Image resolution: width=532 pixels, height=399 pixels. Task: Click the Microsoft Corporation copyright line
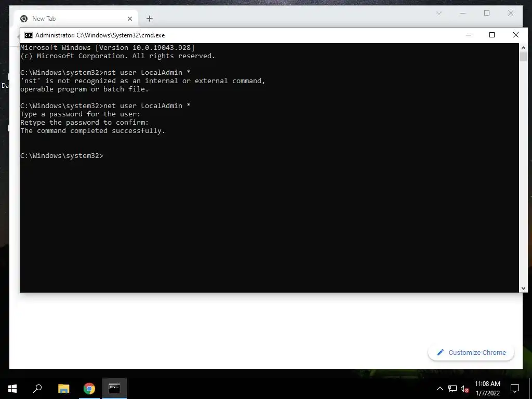coord(118,56)
